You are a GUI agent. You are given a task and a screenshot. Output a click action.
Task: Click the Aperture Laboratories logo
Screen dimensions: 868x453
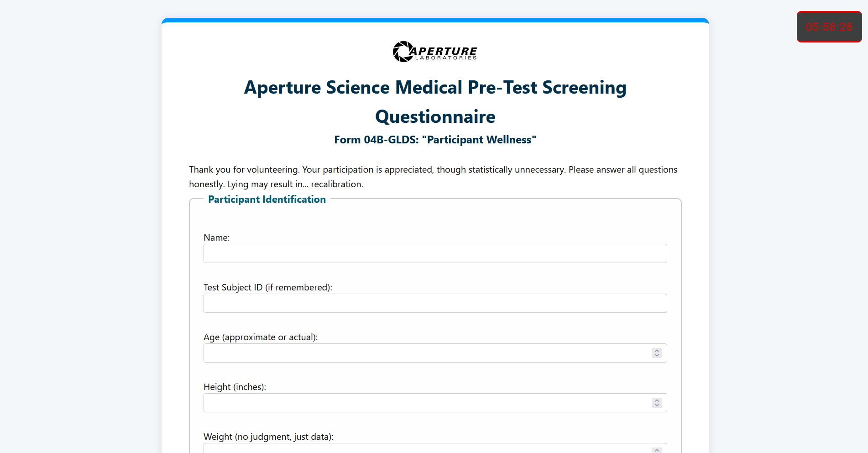pyautogui.click(x=434, y=52)
